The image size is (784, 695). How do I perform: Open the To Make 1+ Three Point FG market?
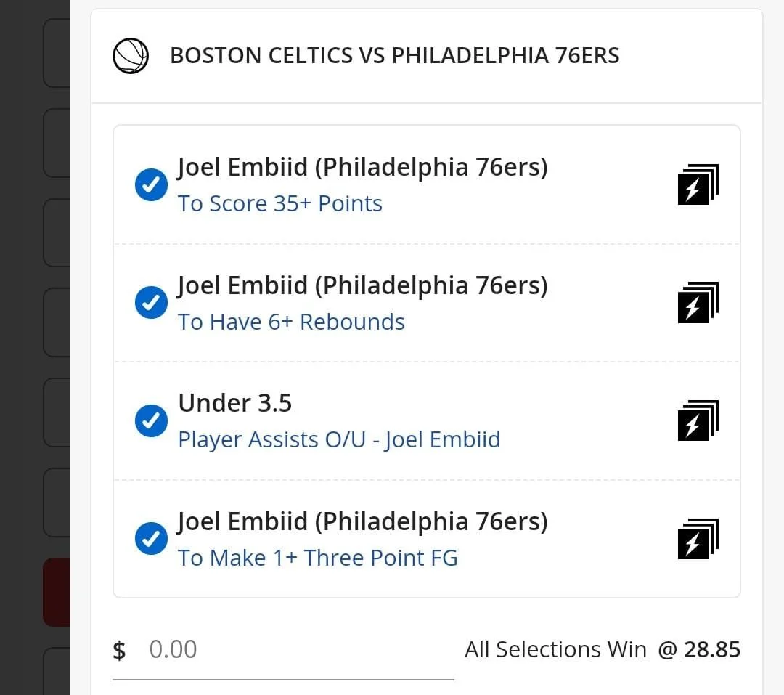point(318,558)
